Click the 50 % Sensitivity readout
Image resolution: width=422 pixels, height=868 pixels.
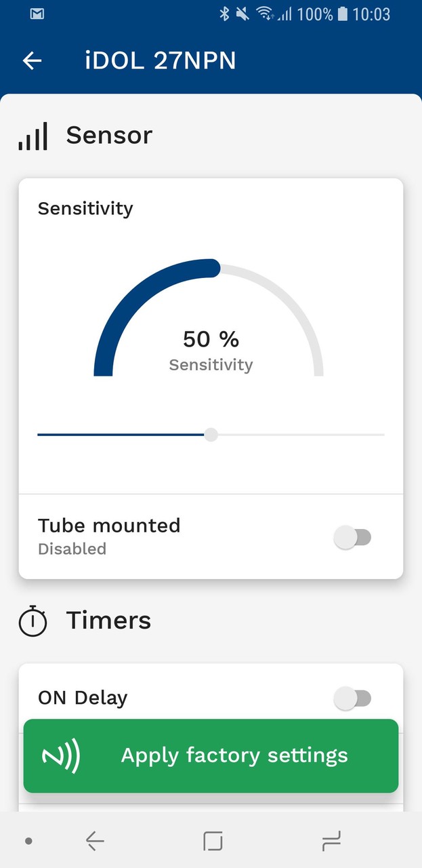pos(211,349)
